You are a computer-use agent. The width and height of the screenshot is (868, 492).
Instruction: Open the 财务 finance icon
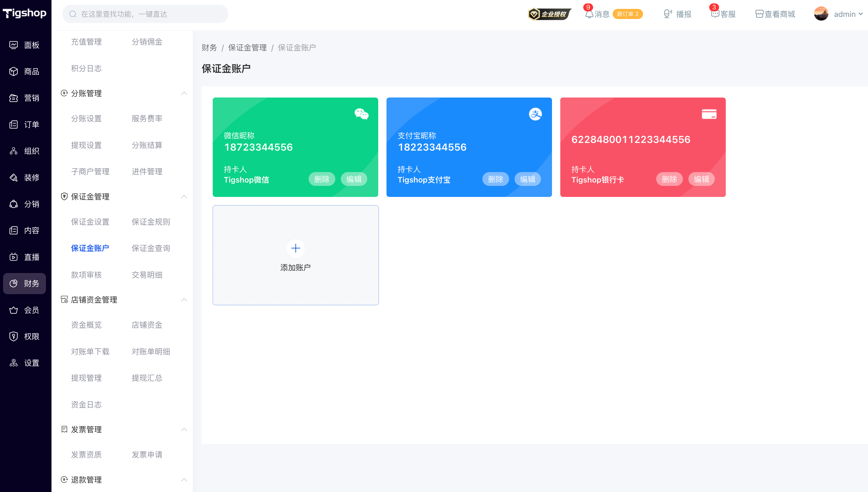[x=13, y=283]
